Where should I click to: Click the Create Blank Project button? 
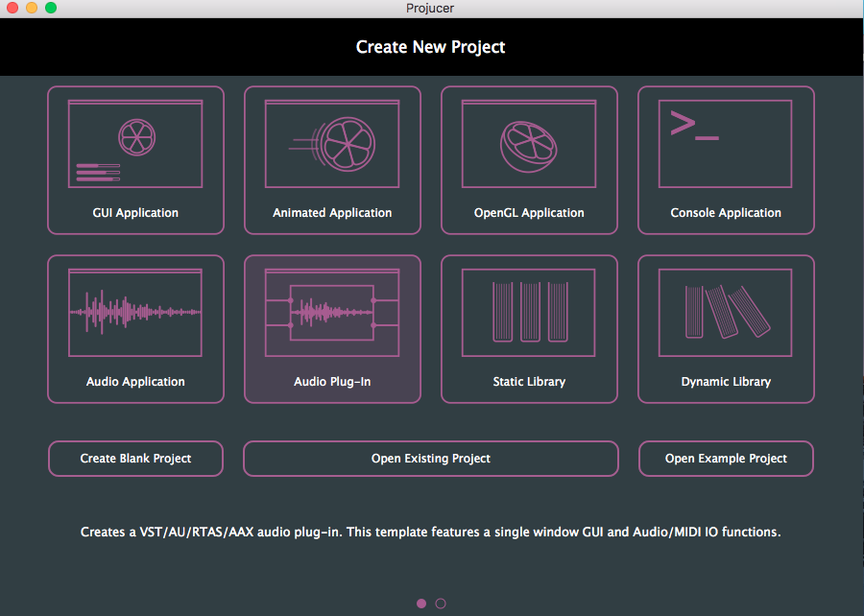point(135,459)
